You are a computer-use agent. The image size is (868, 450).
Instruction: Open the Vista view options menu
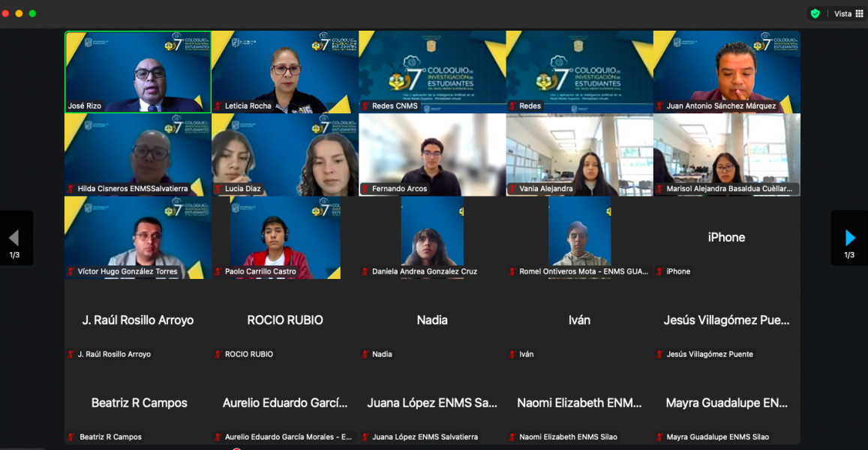pyautogui.click(x=848, y=13)
